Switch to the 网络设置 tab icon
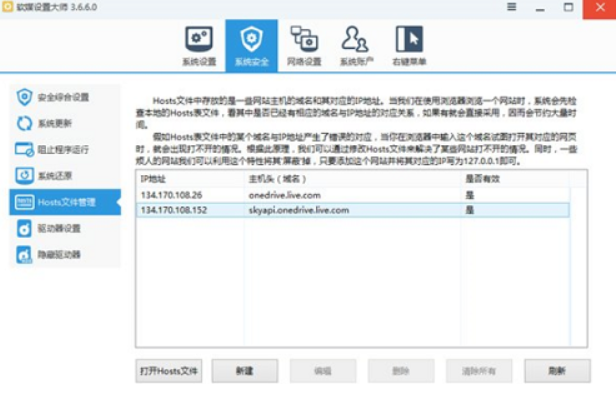The width and height of the screenshot is (616, 396). 304,39
